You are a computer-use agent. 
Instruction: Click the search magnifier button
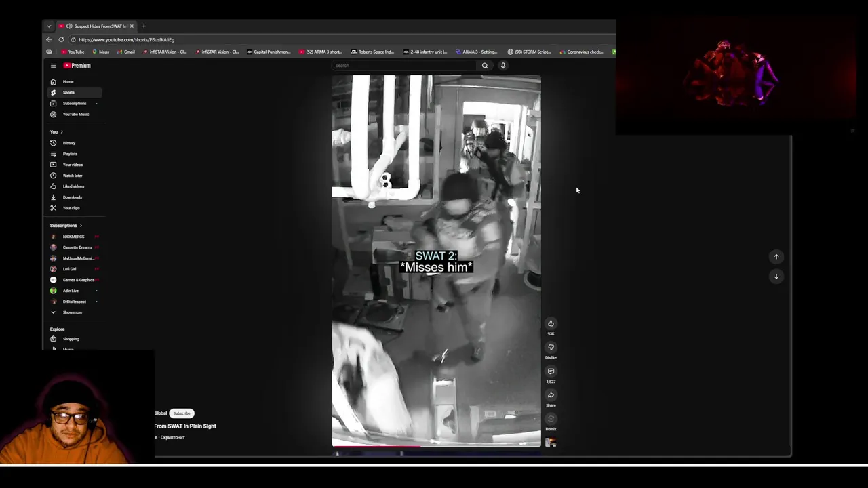[x=484, y=66]
